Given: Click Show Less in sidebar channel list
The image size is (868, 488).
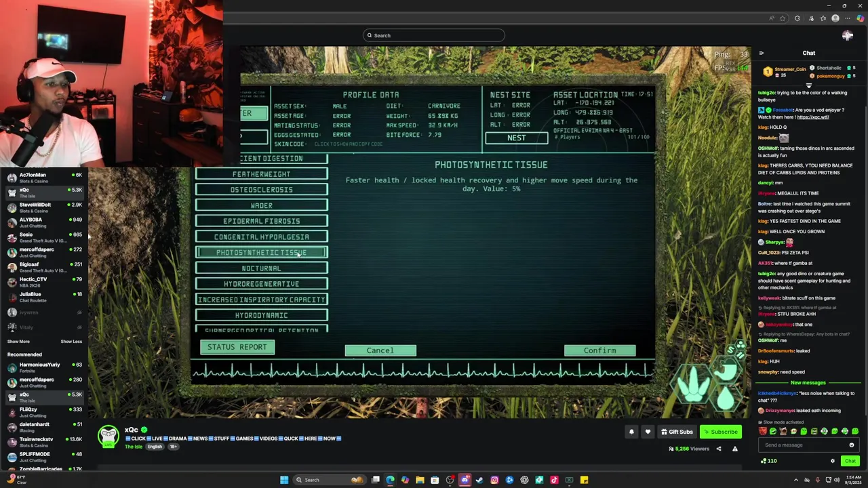Looking at the screenshot, I should coord(71,342).
